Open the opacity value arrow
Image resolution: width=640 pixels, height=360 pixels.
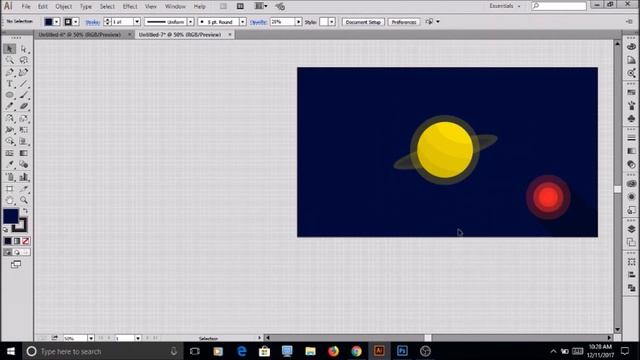point(299,22)
